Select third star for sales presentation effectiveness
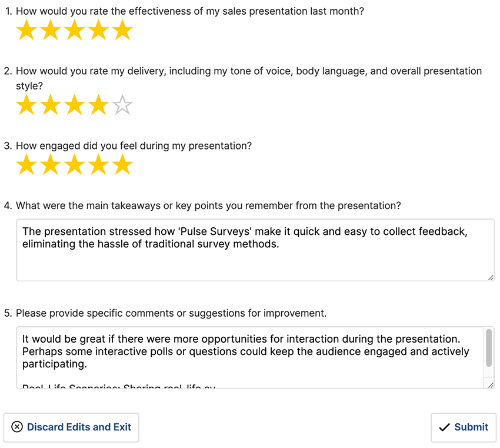500x448 pixels. coord(75,30)
